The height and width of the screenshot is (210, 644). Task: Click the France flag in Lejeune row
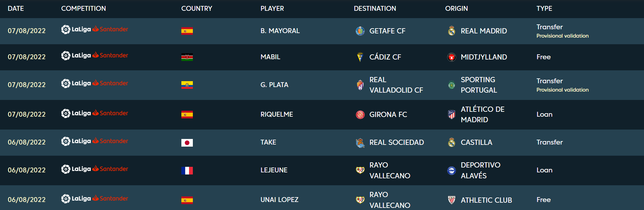[x=187, y=170]
